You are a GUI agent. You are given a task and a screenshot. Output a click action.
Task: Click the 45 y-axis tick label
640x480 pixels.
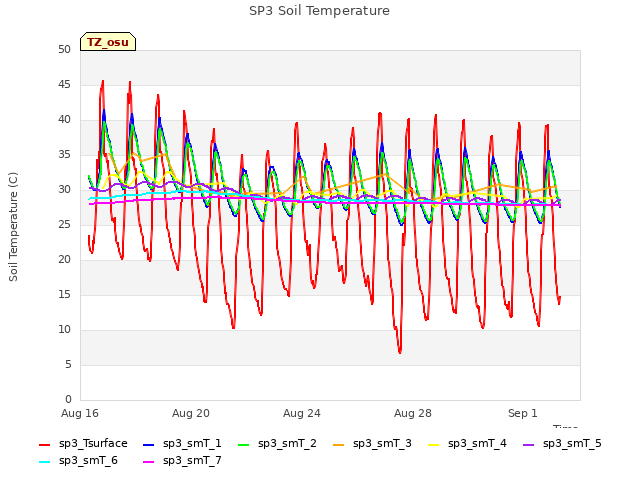64,85
